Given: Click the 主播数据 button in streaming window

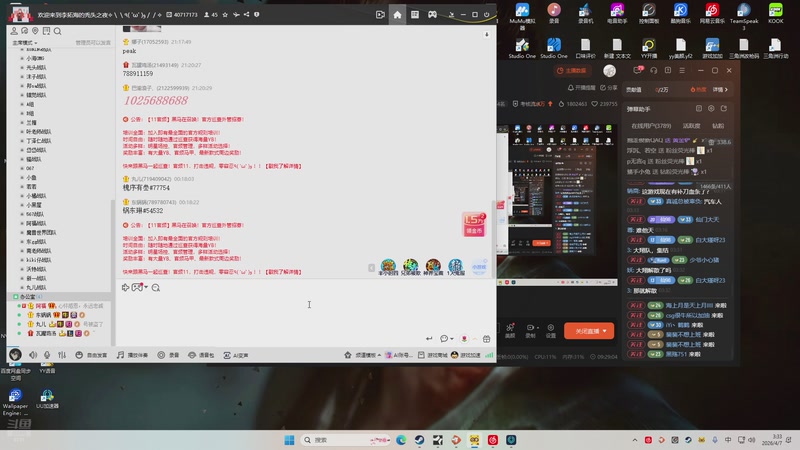Looking at the screenshot, I should point(571,70).
